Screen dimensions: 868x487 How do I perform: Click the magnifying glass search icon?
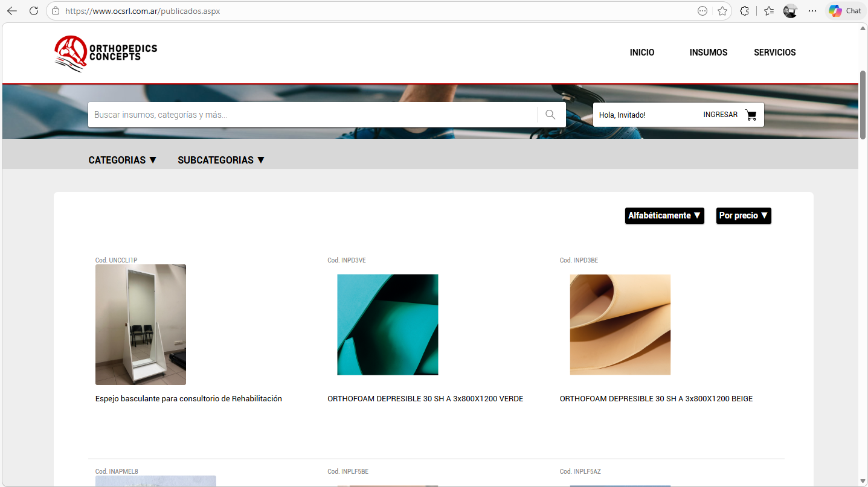click(550, 114)
